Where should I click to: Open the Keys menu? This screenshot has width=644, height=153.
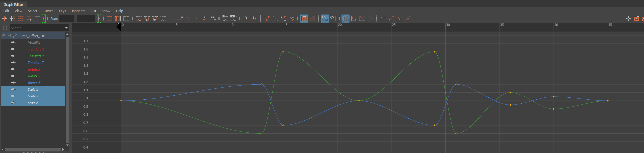62,11
